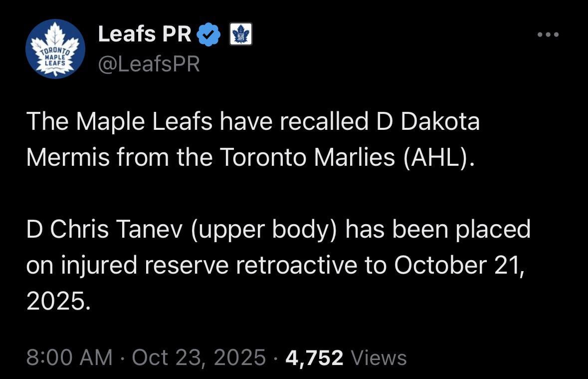The width and height of the screenshot is (588, 379).
Task: Click the Blue Jays leaf emblem icon
Action: click(x=240, y=33)
